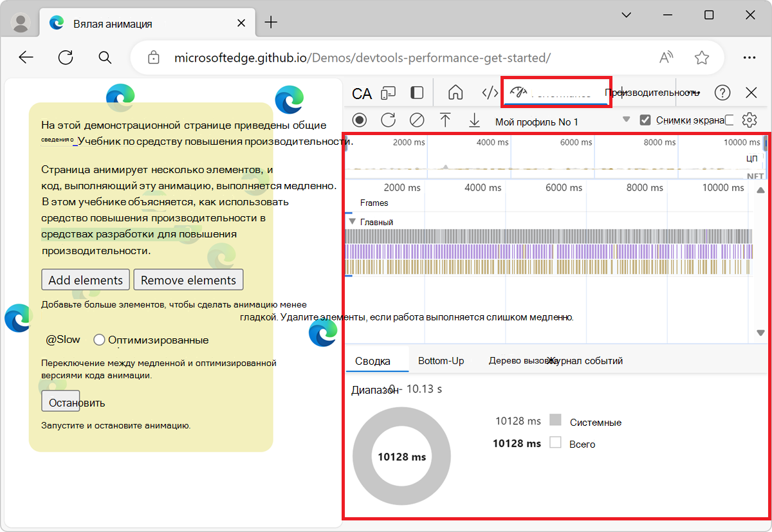Open browser Settings and more menu
The width and height of the screenshot is (772, 532).
click(749, 57)
